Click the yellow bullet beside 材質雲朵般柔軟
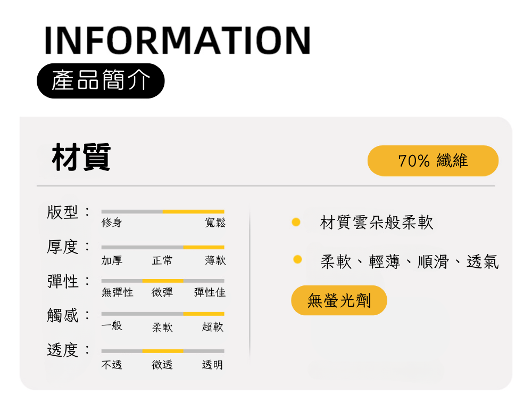Screen dimensions: 532x410 (296, 223)
